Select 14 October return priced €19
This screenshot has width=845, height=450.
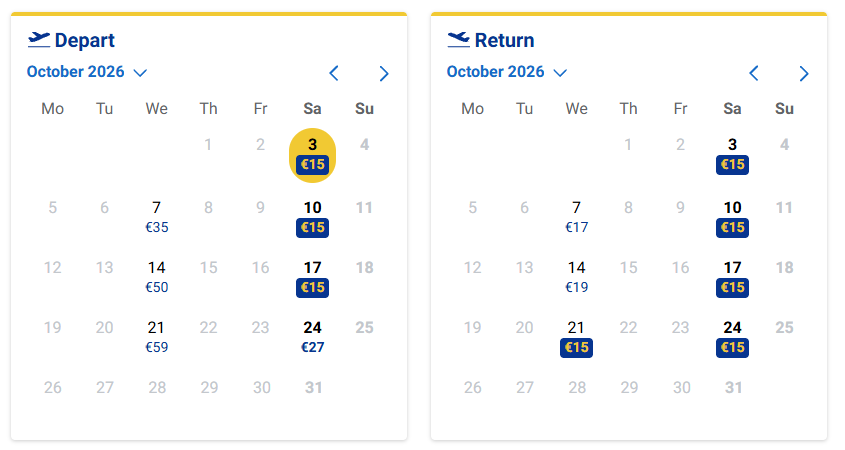click(577, 277)
